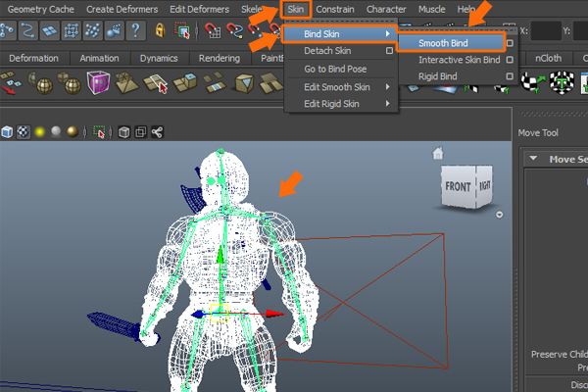Open the Constrain menu
Screen dimensions: 588x392
click(x=335, y=9)
